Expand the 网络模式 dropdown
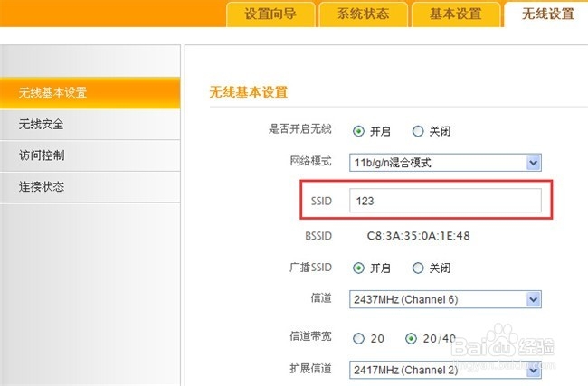Image resolution: width=588 pixels, height=386 pixels. [445, 163]
